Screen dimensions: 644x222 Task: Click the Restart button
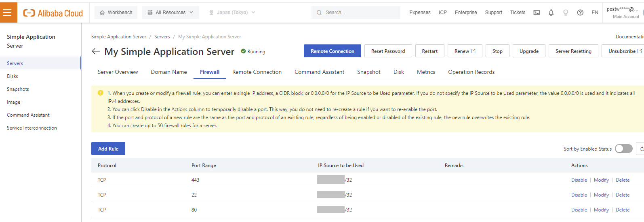click(430, 51)
